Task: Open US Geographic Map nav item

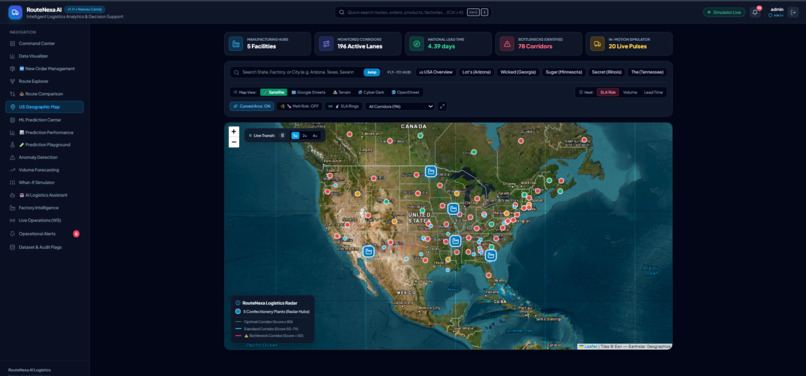Action: (x=44, y=107)
